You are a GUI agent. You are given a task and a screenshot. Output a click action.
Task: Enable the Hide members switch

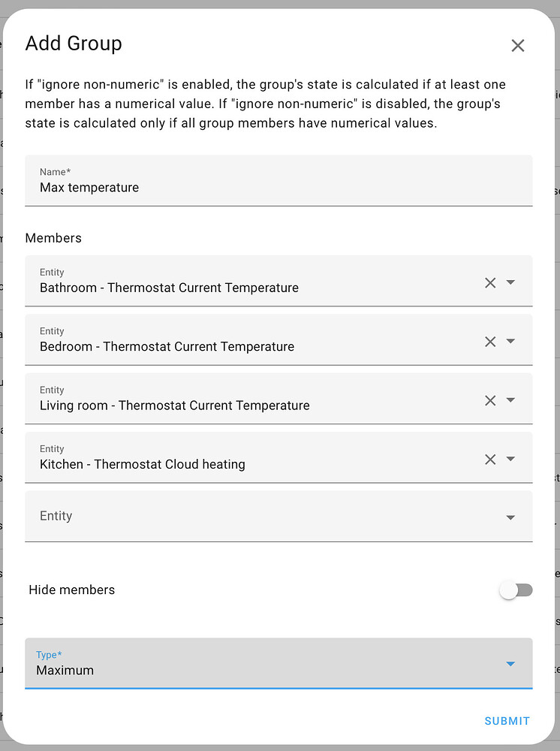pos(516,590)
